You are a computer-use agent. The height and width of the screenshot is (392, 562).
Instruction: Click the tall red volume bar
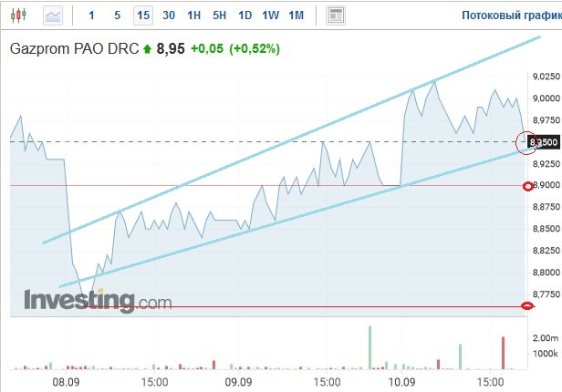504,353
